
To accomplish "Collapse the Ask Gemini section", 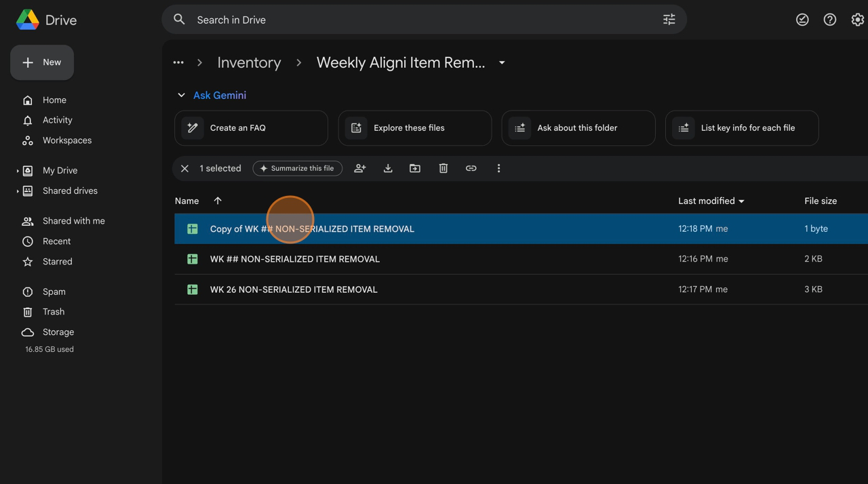I will [181, 96].
